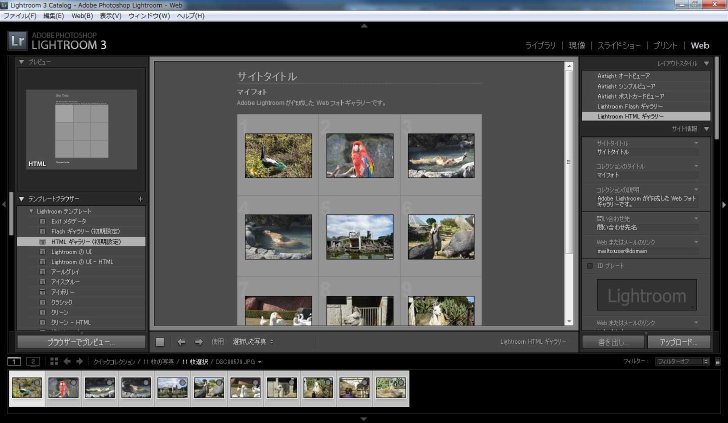Screen dimensions: 728x423
Task: Collapse the レイアウトスタイル panel
Action: click(x=706, y=64)
